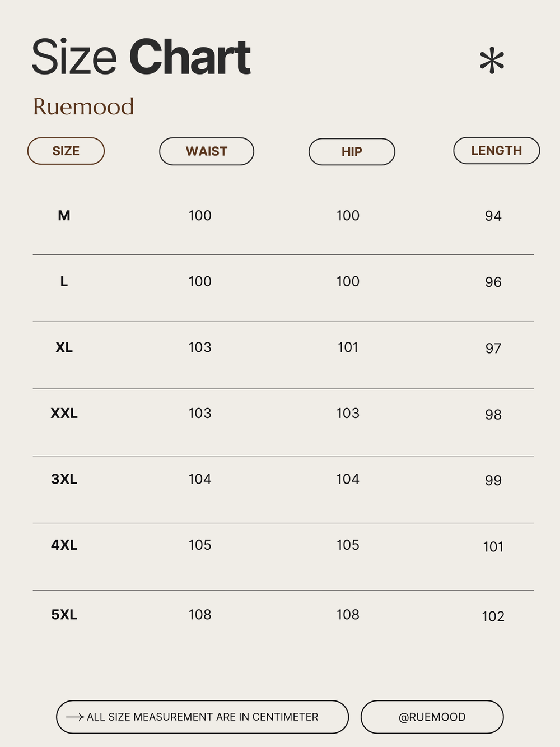This screenshot has width=560, height=747.
Task: Select the XL size row label
Action: [x=64, y=347]
